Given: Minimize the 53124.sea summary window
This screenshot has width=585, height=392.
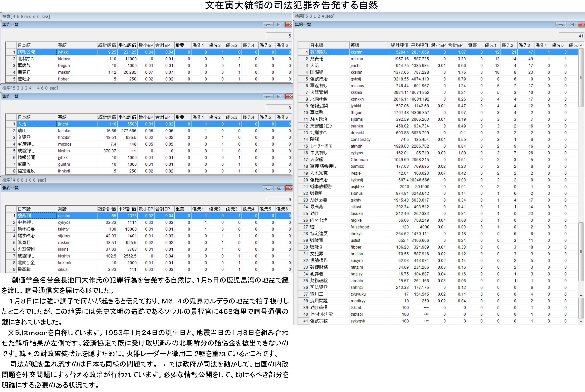Looking at the screenshot, I should click(x=560, y=25).
